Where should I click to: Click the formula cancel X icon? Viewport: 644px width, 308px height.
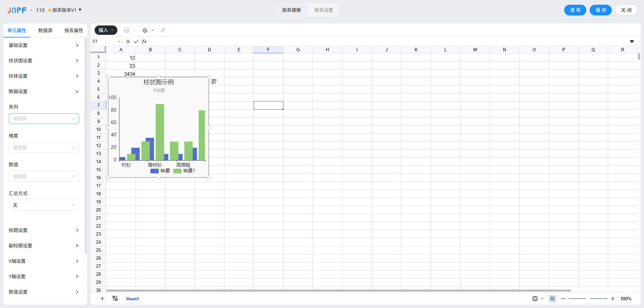[x=128, y=42]
